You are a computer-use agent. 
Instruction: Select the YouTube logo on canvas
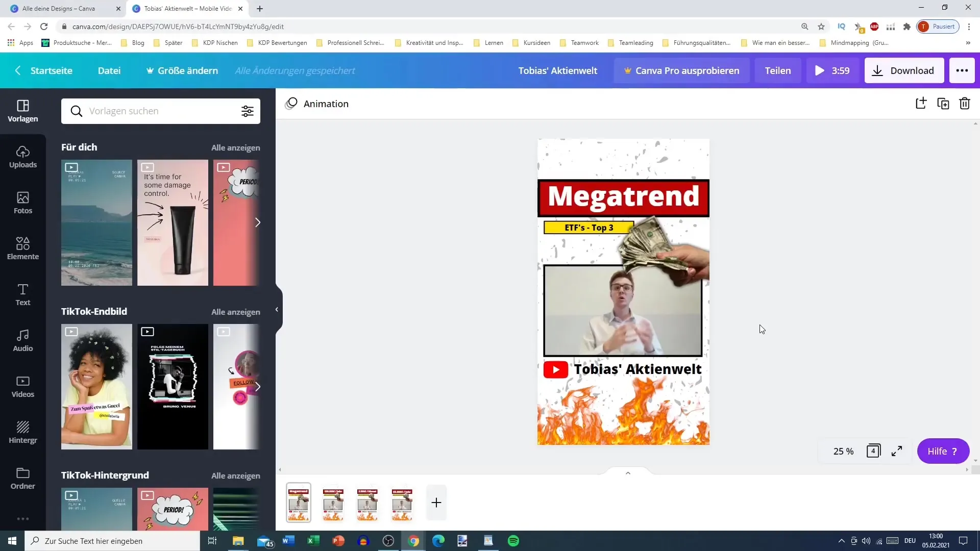coord(556,369)
